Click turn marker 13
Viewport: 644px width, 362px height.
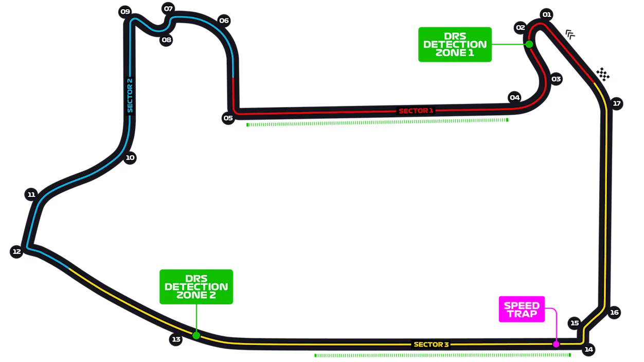[176, 339]
